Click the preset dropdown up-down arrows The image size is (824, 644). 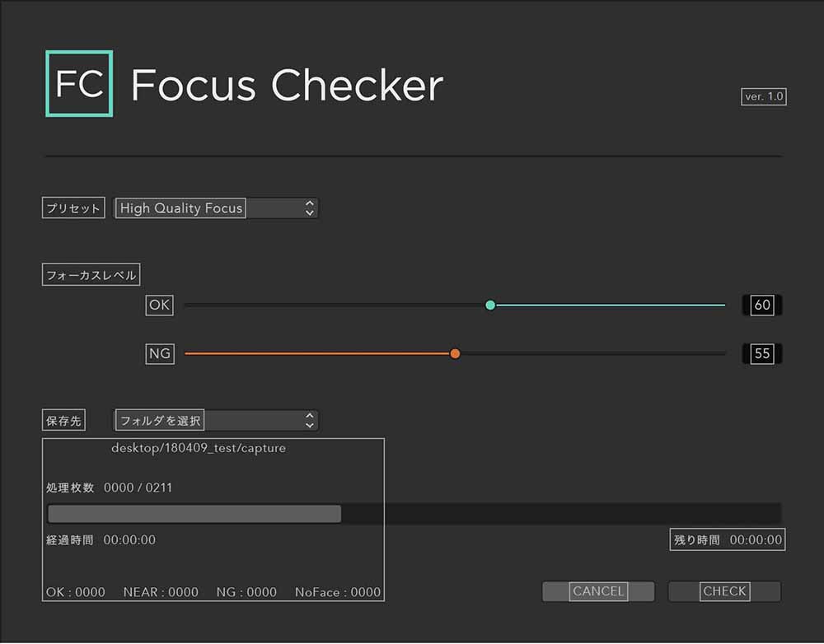pyautogui.click(x=310, y=208)
